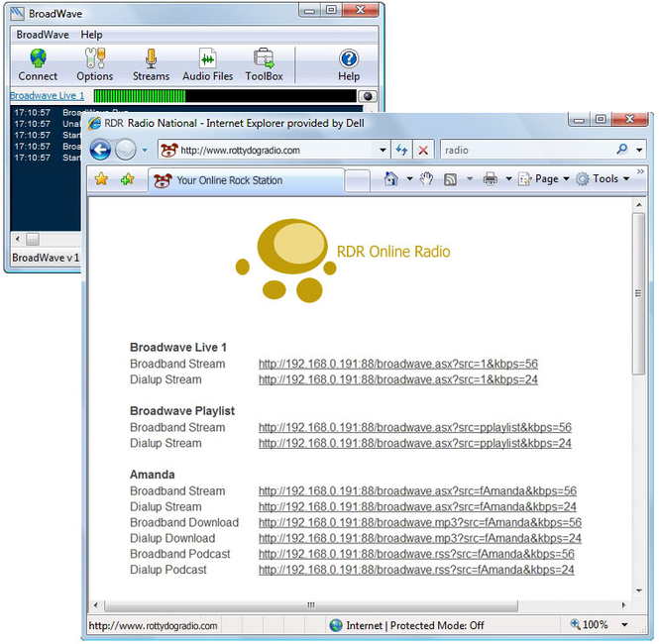
Task: Open Amanda Dialup Podcast rss link
Action: pos(416,570)
